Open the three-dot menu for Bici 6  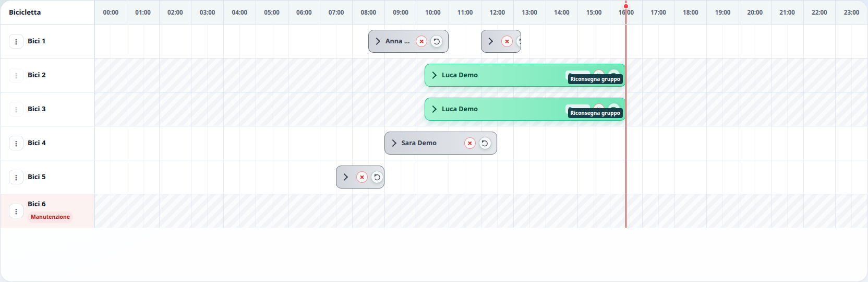pyautogui.click(x=16, y=211)
